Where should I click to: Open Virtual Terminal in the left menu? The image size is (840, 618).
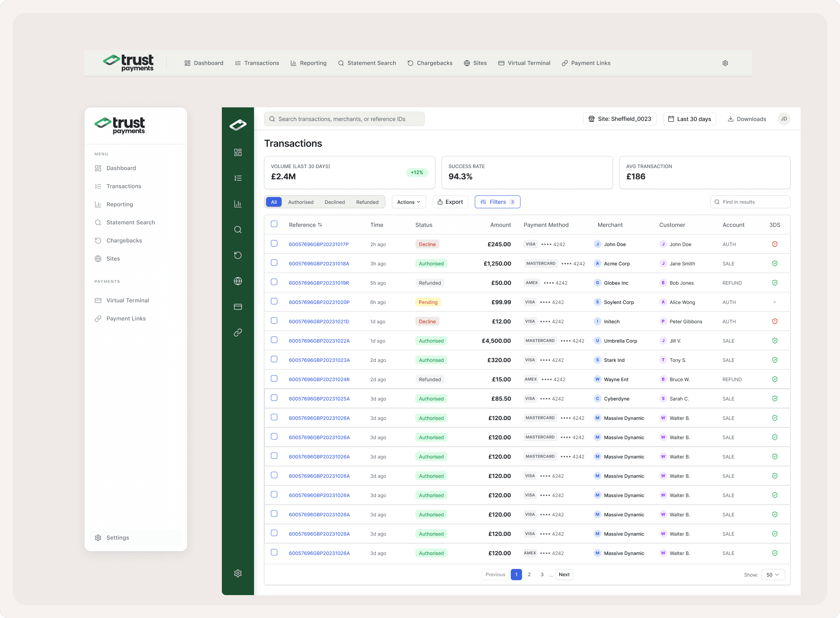pyautogui.click(x=127, y=300)
